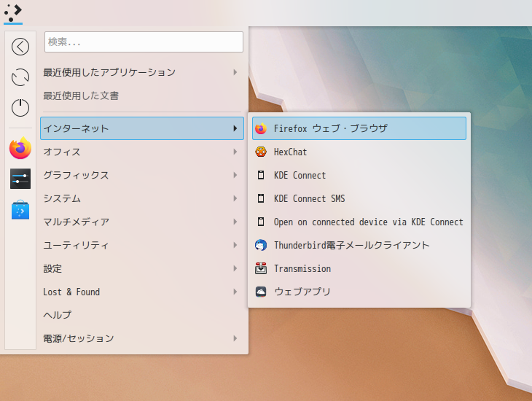Select 最近使用した文書 entry
The width and height of the screenshot is (532, 401).
click(x=142, y=96)
